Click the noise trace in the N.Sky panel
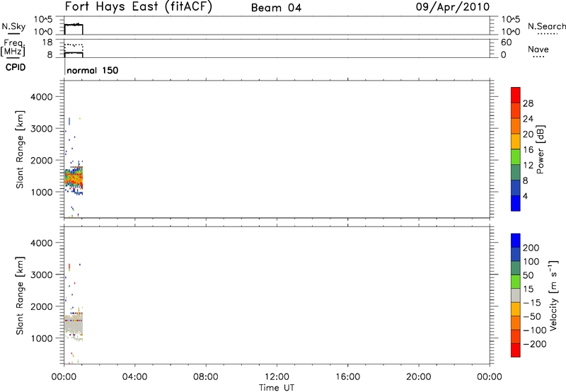The image size is (566, 392). 74,25
